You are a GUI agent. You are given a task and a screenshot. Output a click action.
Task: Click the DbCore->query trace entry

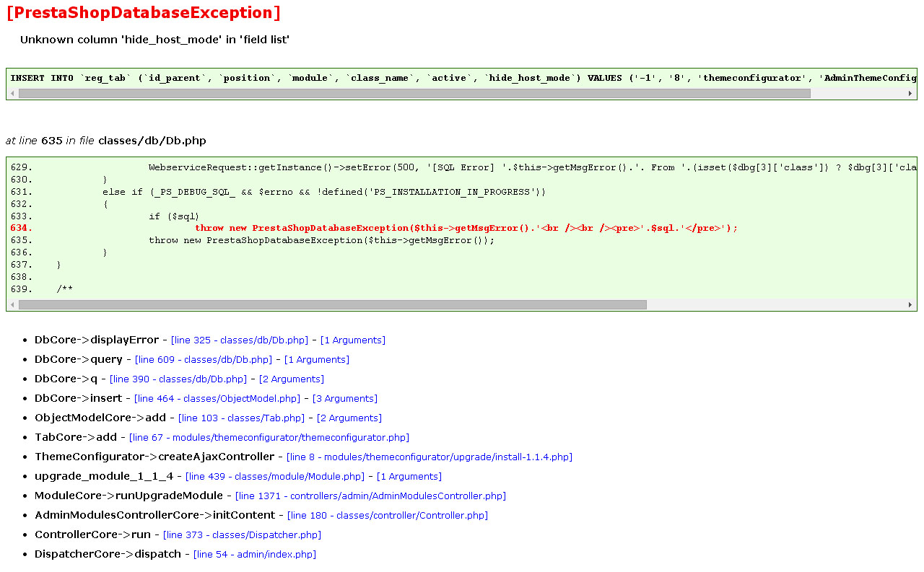[79, 359]
